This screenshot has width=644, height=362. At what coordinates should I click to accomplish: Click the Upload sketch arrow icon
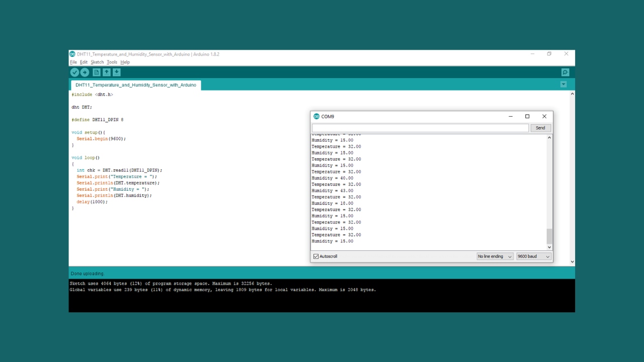85,72
